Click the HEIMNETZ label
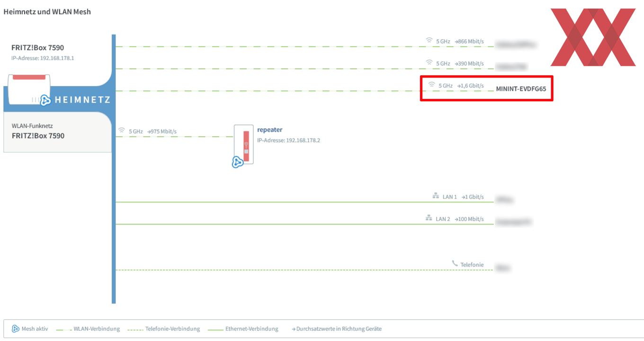 tap(81, 100)
